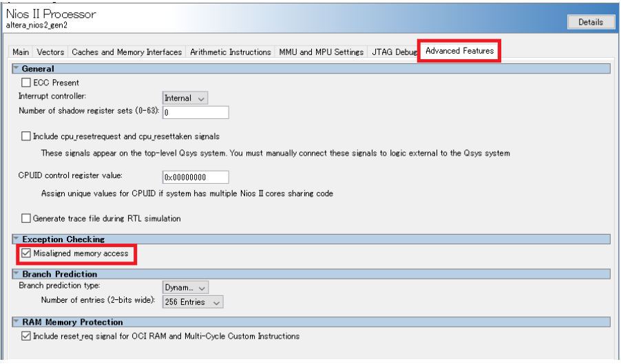Toggle Include reset_req signal for OCI RAM
This screenshot has height=364, width=621.
coord(26,336)
